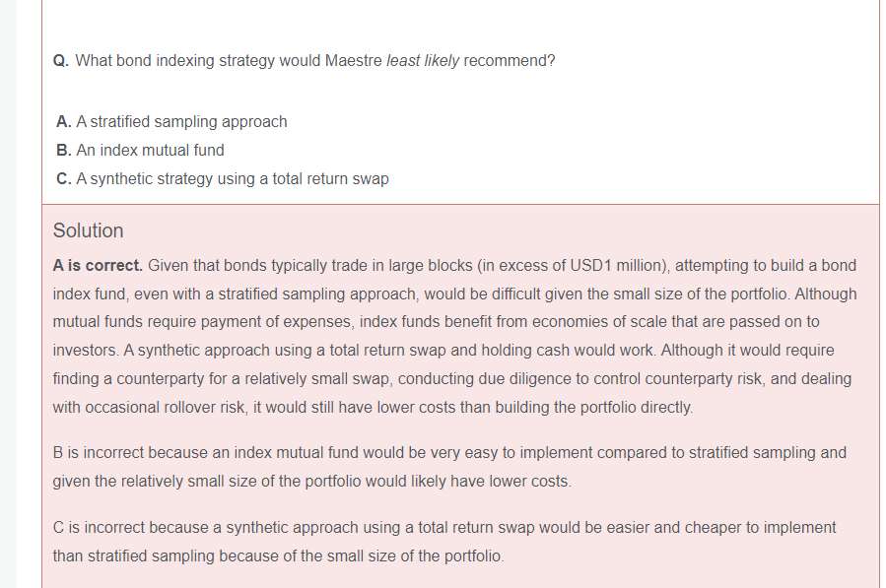Click the gray left margin strip

point(8,295)
